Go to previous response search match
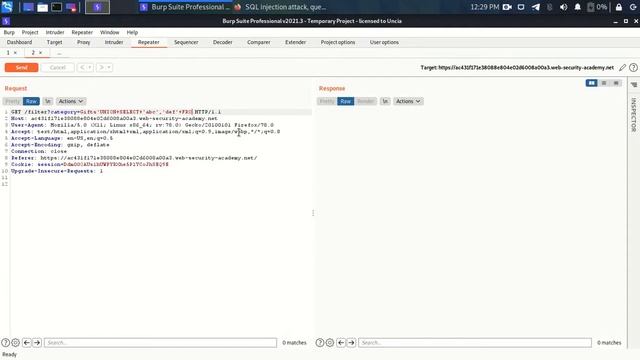 click(341, 342)
